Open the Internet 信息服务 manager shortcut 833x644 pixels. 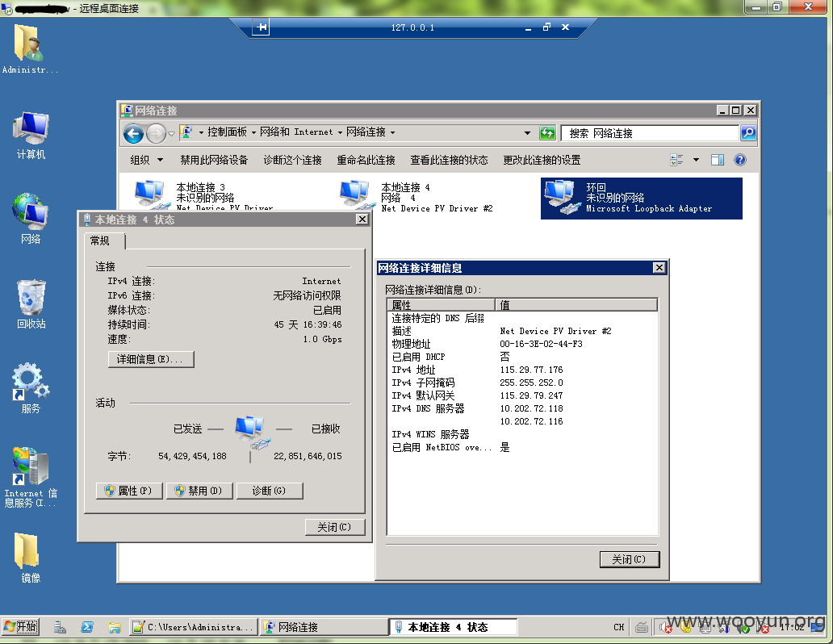(31, 477)
